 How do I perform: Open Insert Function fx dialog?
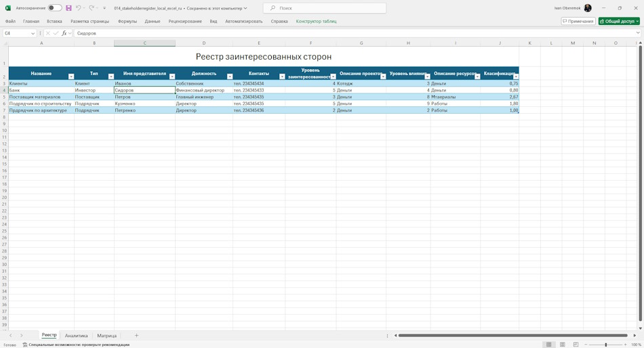point(64,33)
